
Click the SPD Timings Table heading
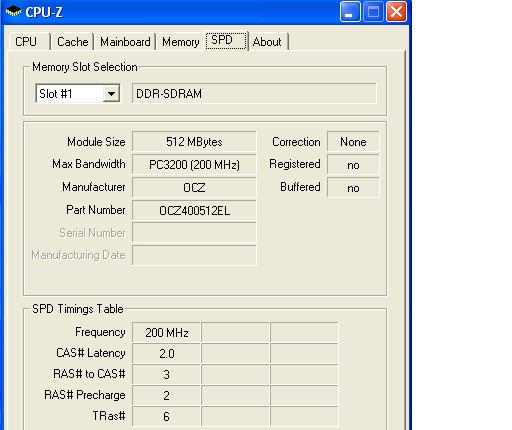pos(78,309)
